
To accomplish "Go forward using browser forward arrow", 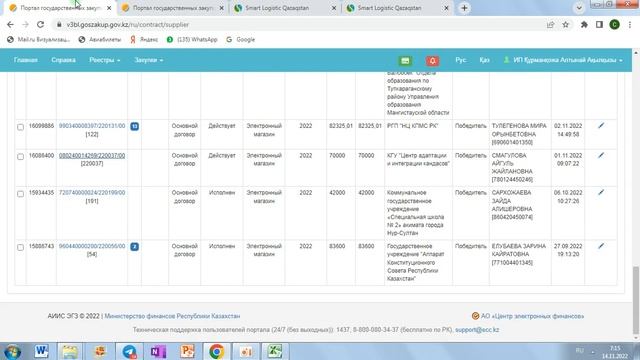I will 25,24.
